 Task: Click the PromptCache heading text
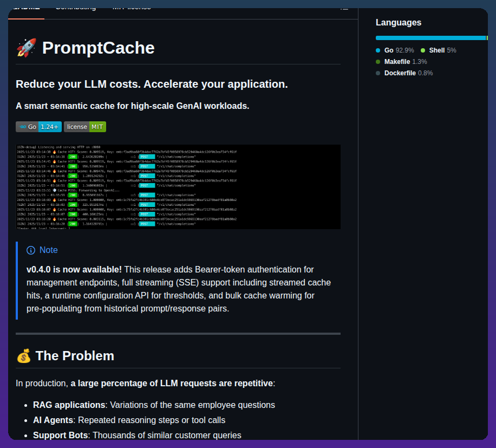99,48
